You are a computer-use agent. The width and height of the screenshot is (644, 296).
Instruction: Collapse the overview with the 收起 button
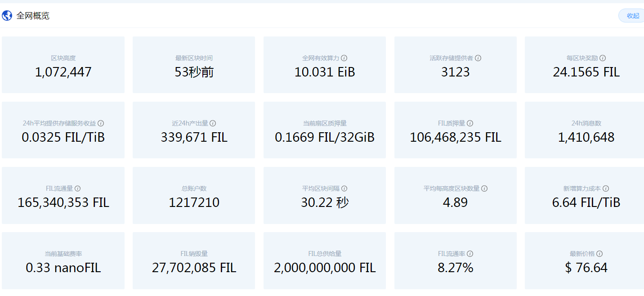632,16
